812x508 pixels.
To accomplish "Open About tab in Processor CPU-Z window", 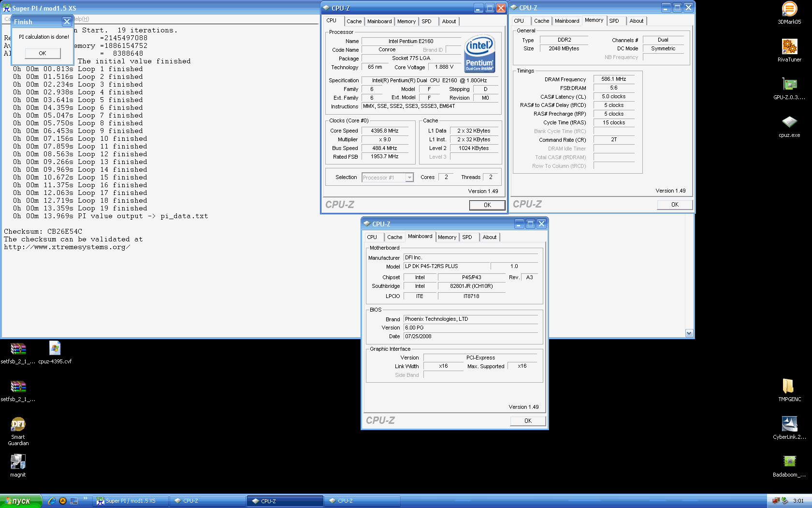I will [449, 21].
